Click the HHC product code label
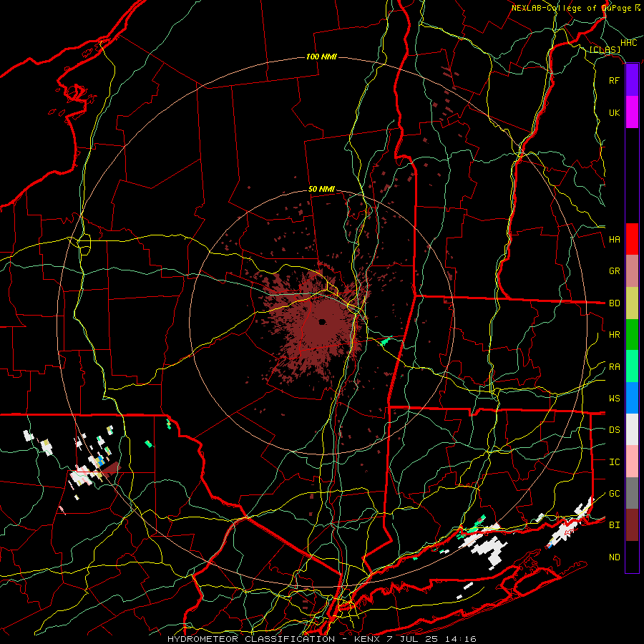This screenshot has height=644, width=644. [x=628, y=43]
